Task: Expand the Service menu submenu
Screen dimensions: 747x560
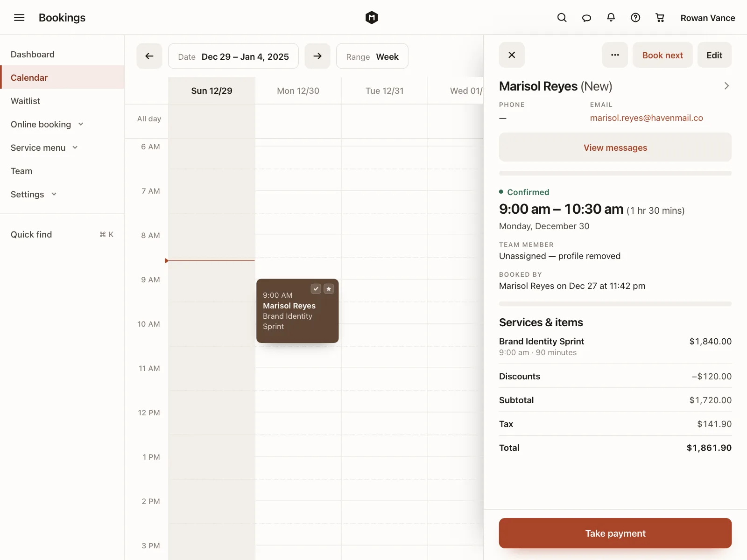Action: coord(75,147)
